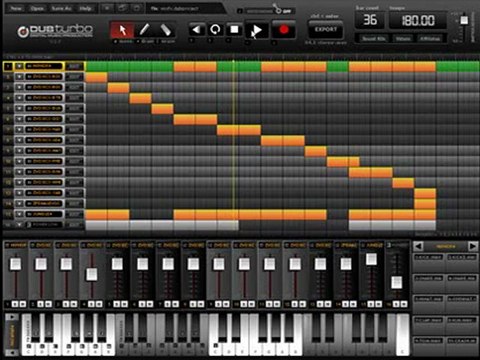Screen dimensions: 480x360
Task: Hit the red record button
Action: click(x=284, y=30)
